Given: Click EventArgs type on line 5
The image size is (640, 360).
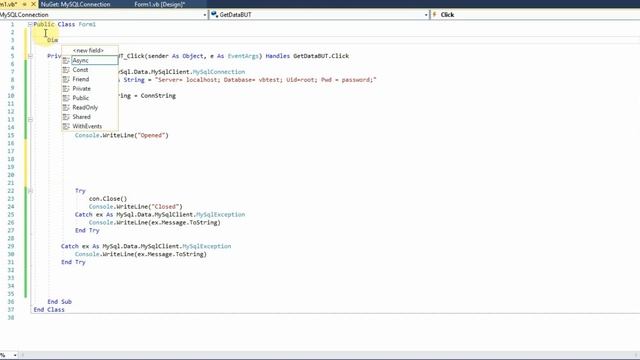Looking at the screenshot, I should click(243, 56).
